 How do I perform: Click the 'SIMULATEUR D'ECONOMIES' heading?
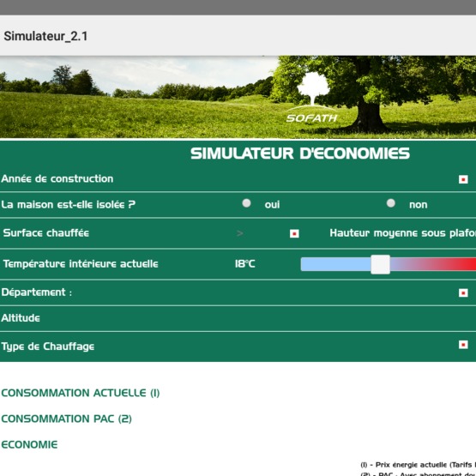pyautogui.click(x=300, y=154)
